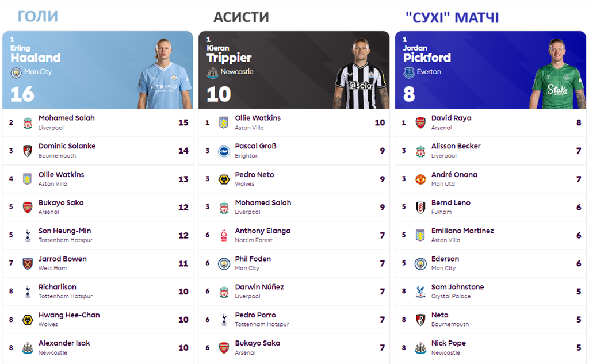The height and width of the screenshot is (364, 589).
Task: Click West Ham crest beside Jarrod Bowen
Action: 27,263
